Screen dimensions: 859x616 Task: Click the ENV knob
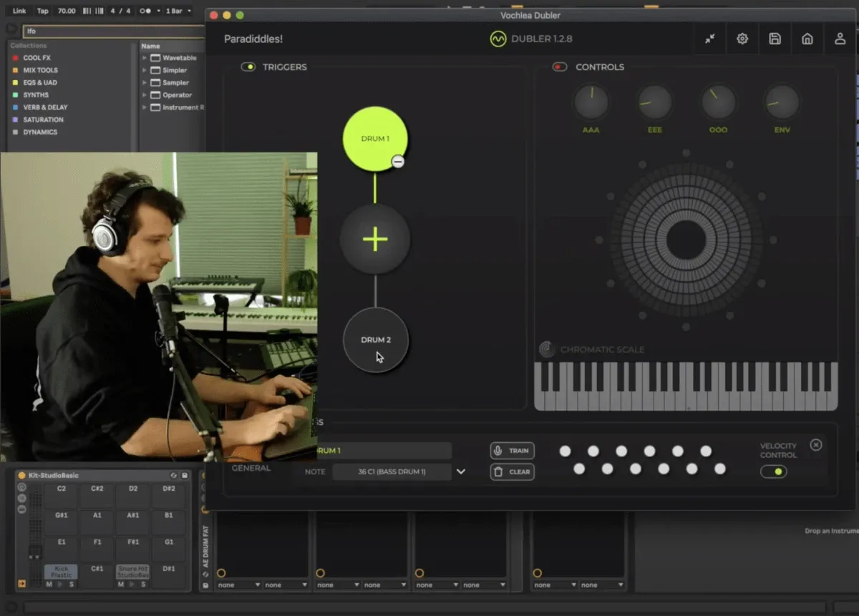(x=782, y=102)
